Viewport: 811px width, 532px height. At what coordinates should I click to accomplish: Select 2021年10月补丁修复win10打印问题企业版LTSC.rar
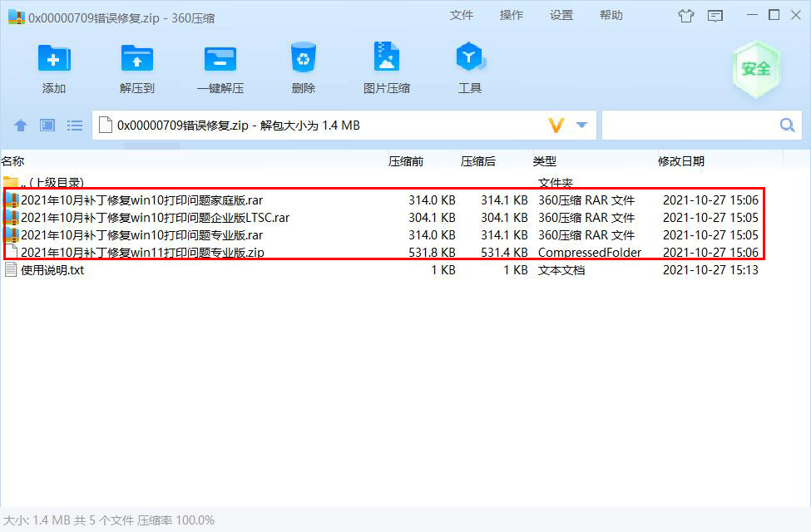156,218
